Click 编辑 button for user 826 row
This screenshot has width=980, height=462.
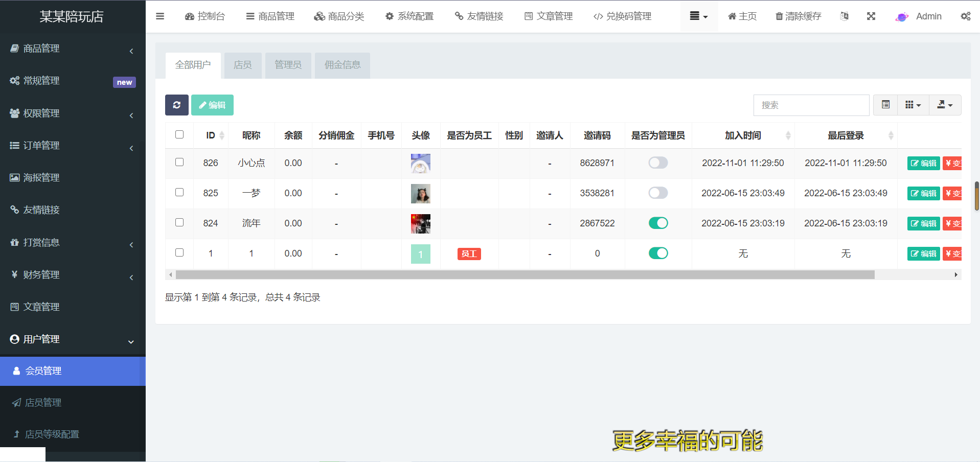point(923,164)
